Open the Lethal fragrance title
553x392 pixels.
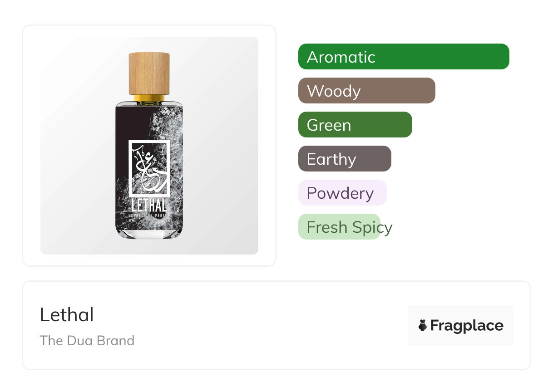click(67, 315)
